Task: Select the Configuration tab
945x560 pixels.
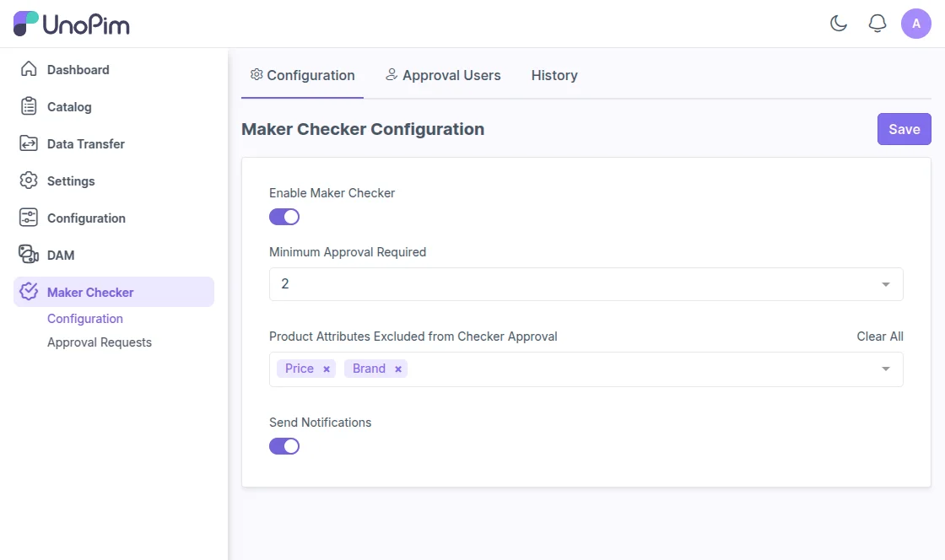Action: pos(303,75)
